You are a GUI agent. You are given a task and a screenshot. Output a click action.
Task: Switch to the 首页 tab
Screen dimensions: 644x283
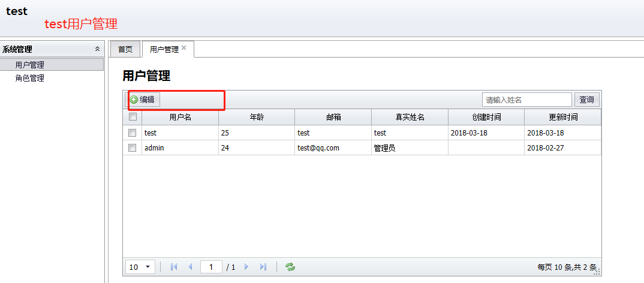125,49
